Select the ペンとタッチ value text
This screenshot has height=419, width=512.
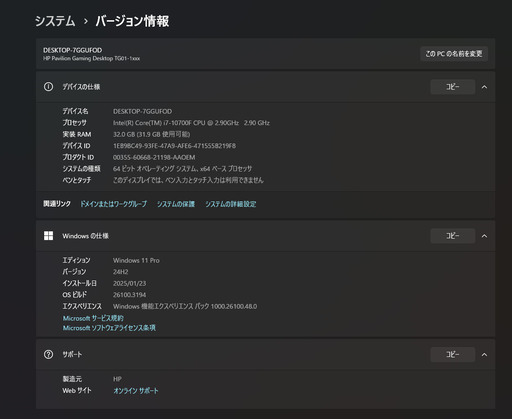click(x=188, y=180)
